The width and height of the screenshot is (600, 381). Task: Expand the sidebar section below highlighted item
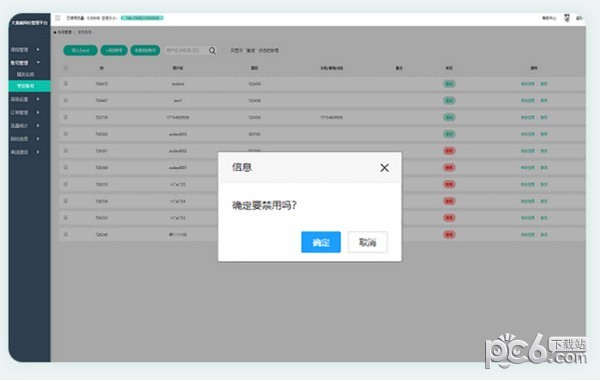pyautogui.click(x=25, y=99)
